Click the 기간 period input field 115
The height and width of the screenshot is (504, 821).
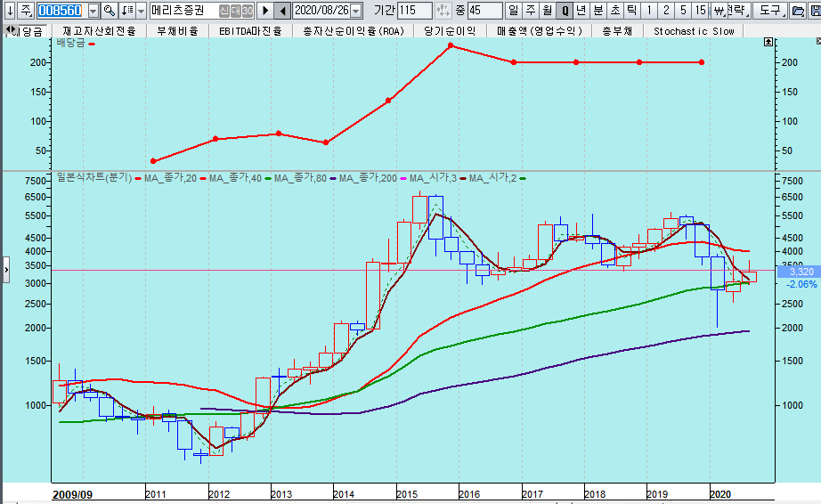(x=415, y=11)
